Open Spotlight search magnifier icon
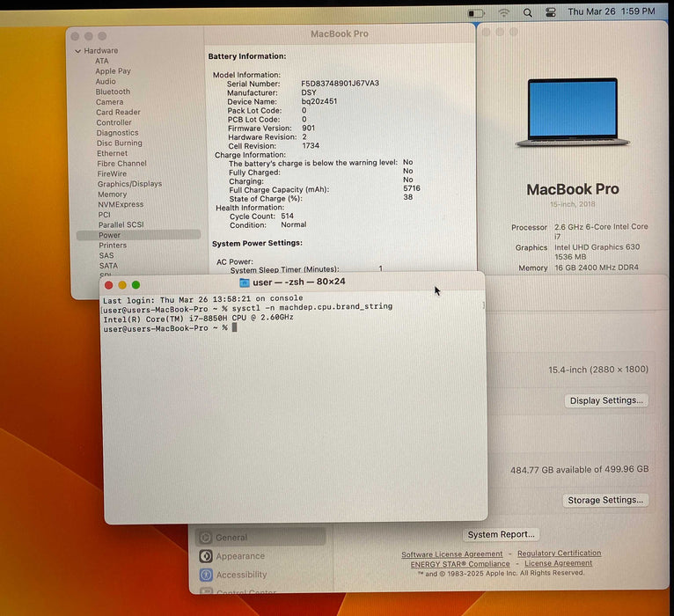674x616 pixels. [527, 13]
